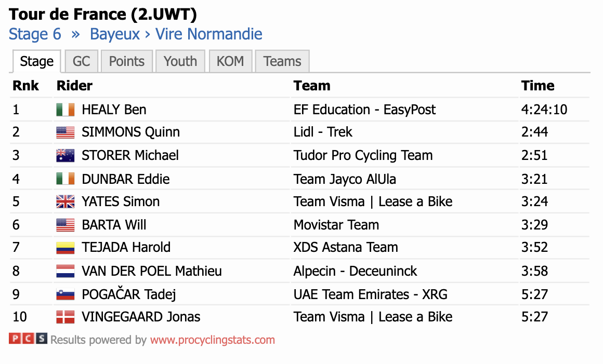The width and height of the screenshot is (603, 364).
Task: Click the Irish flag beside HEALY Ben
Action: tap(65, 110)
